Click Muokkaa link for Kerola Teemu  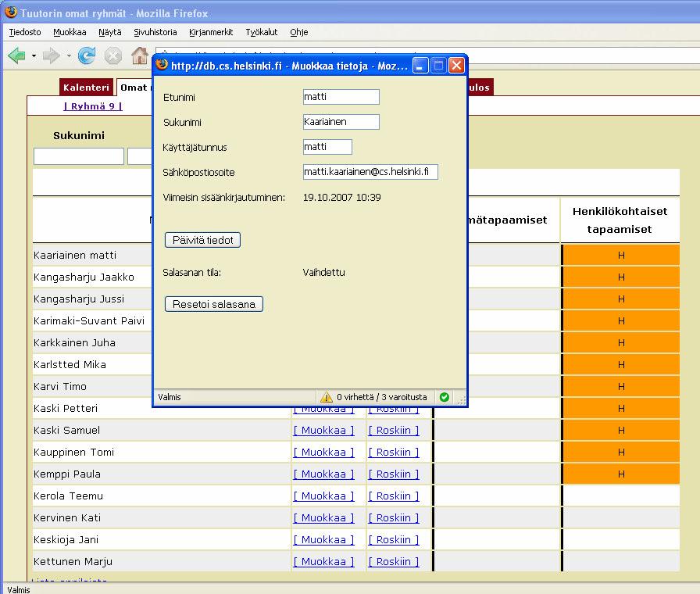(x=323, y=496)
